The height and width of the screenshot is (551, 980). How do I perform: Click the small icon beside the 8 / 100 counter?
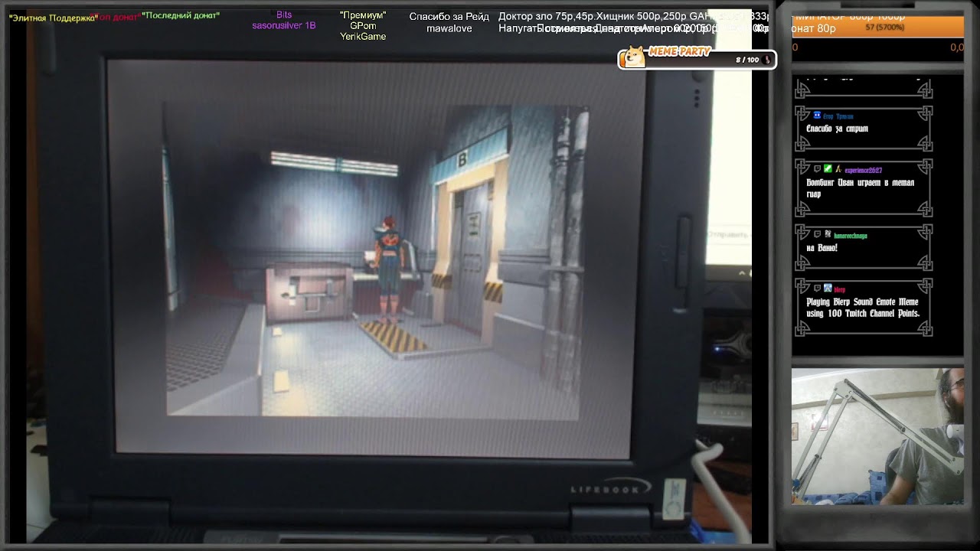(x=767, y=60)
